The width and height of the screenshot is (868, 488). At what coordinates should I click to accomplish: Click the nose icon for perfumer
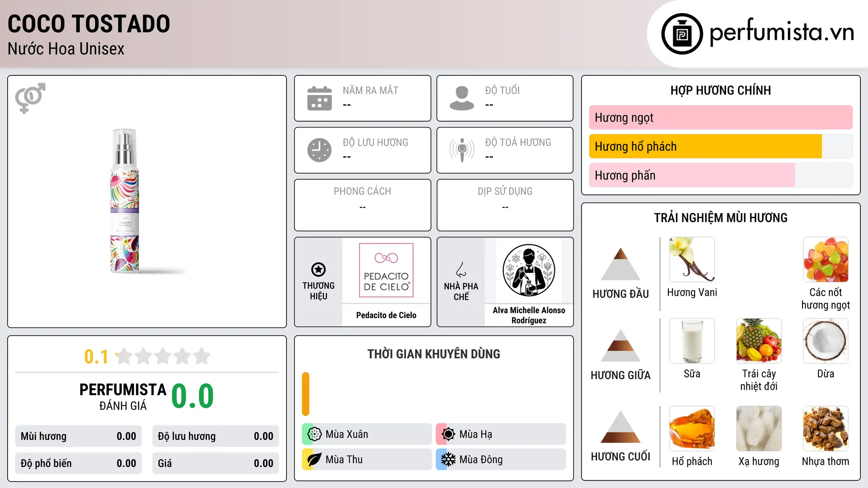point(461,269)
